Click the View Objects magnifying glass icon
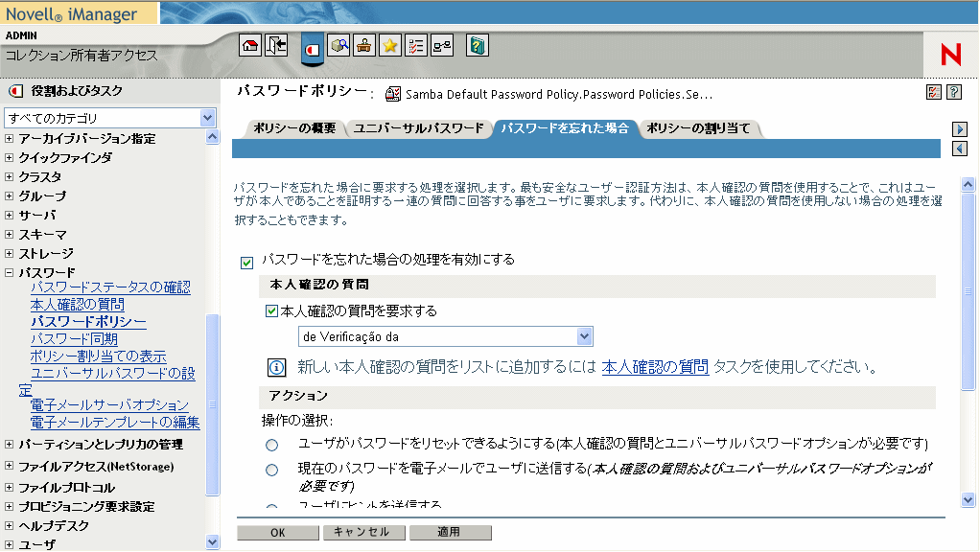 tap(338, 45)
